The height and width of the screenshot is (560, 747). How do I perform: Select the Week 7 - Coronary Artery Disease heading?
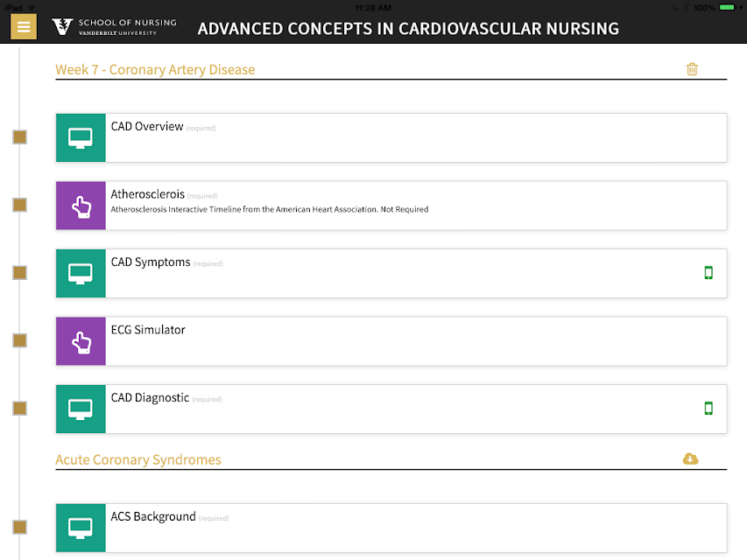(155, 69)
